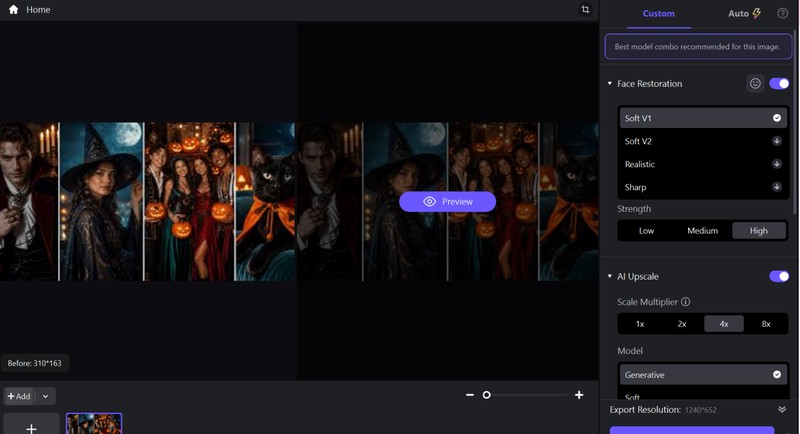The image size is (800, 434).
Task: Open the help question mark icon
Action: pyautogui.click(x=782, y=13)
